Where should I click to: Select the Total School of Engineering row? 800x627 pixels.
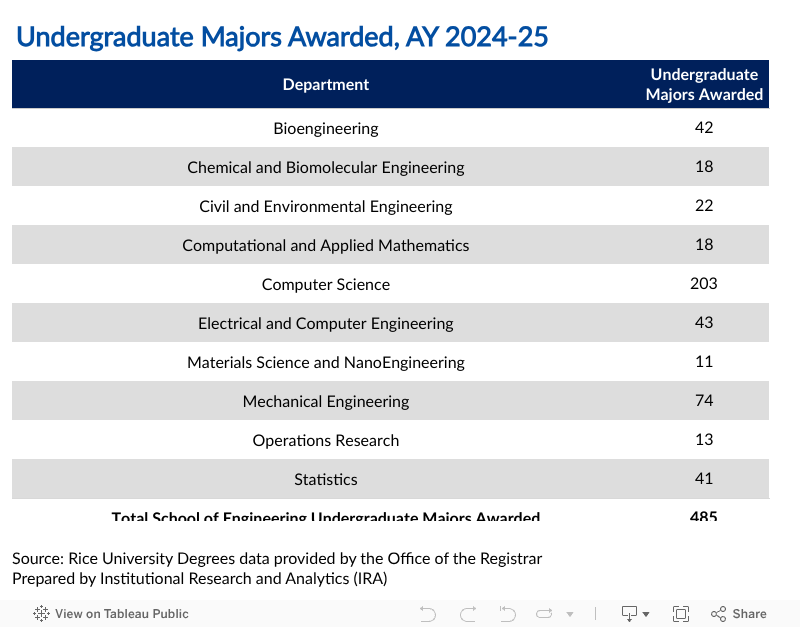click(x=325, y=516)
